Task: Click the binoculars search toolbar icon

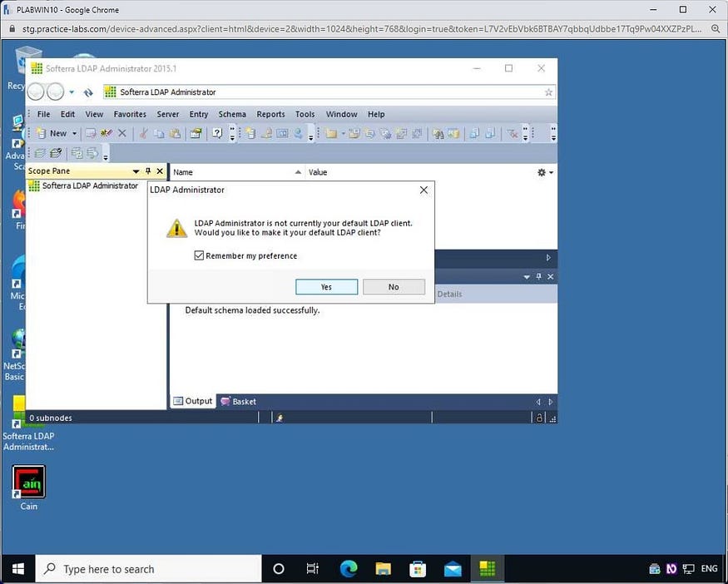Action: click(x=438, y=134)
